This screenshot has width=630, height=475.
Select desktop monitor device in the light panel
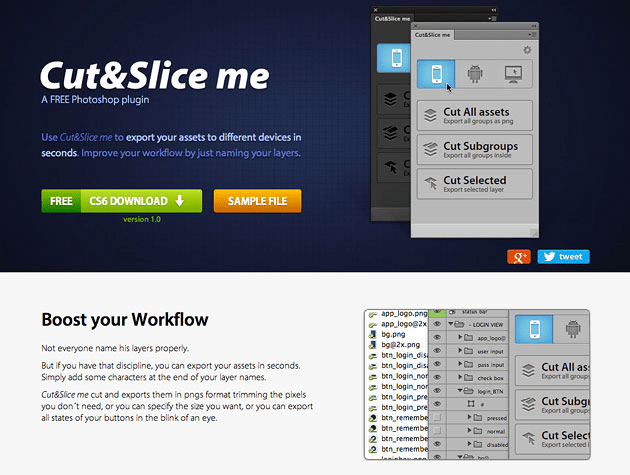(513, 74)
